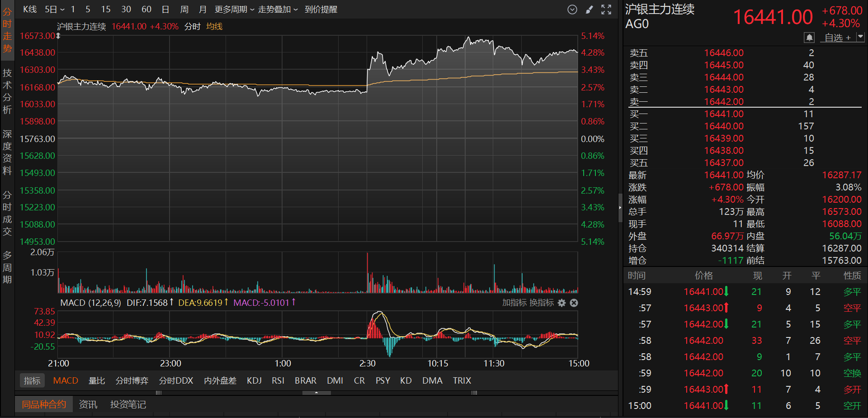Click buy-two price 16440.00
Image resolution: width=868 pixels, height=418 pixels.
coord(724,126)
